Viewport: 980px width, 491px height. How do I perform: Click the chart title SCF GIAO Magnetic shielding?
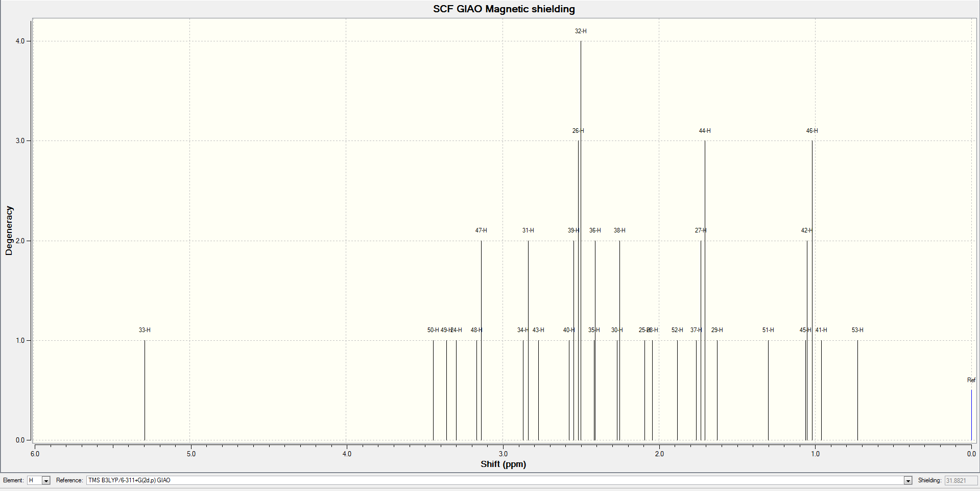pos(504,9)
